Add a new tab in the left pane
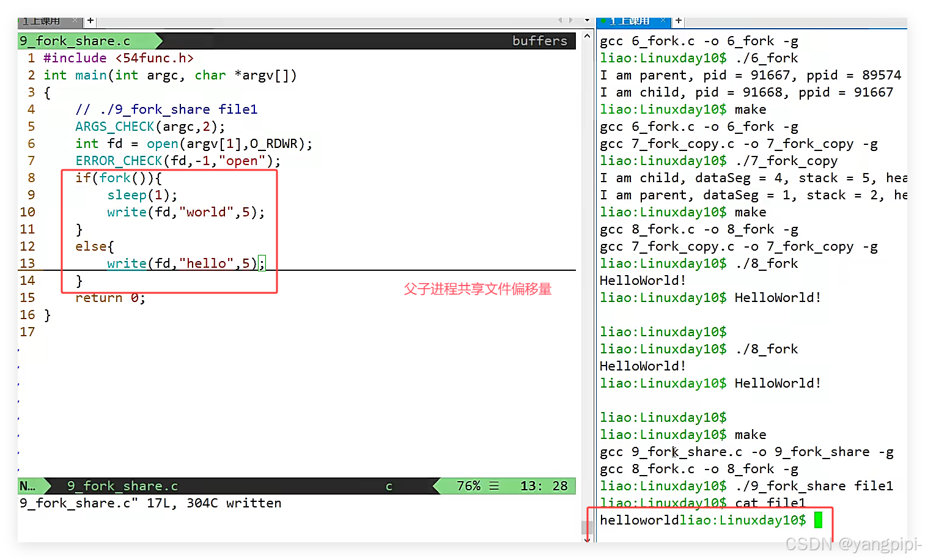 tap(90, 21)
